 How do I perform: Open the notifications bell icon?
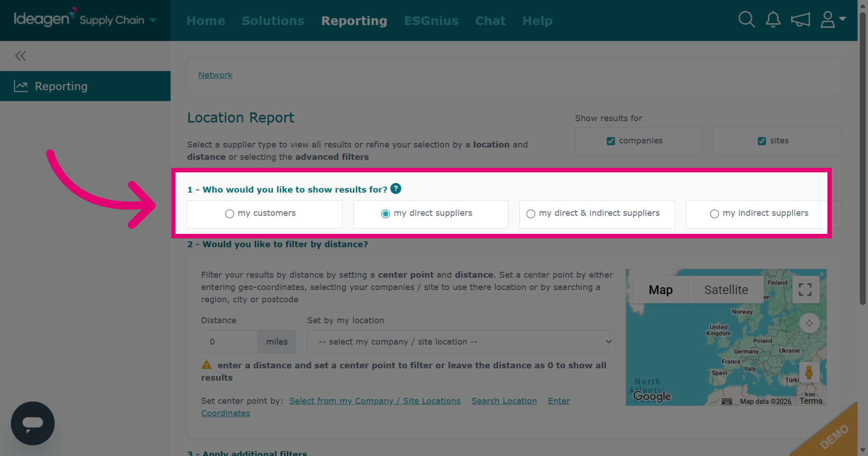click(x=773, y=20)
